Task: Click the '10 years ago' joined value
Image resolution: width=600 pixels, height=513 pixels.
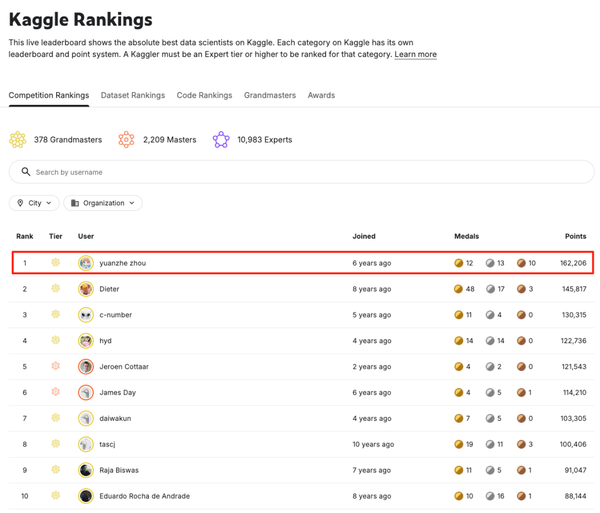Action: point(373,444)
